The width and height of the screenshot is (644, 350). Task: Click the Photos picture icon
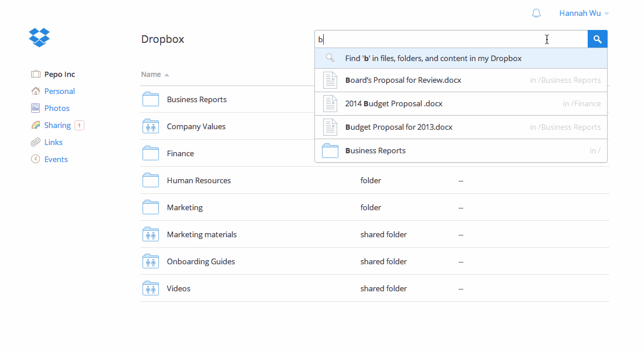36,108
